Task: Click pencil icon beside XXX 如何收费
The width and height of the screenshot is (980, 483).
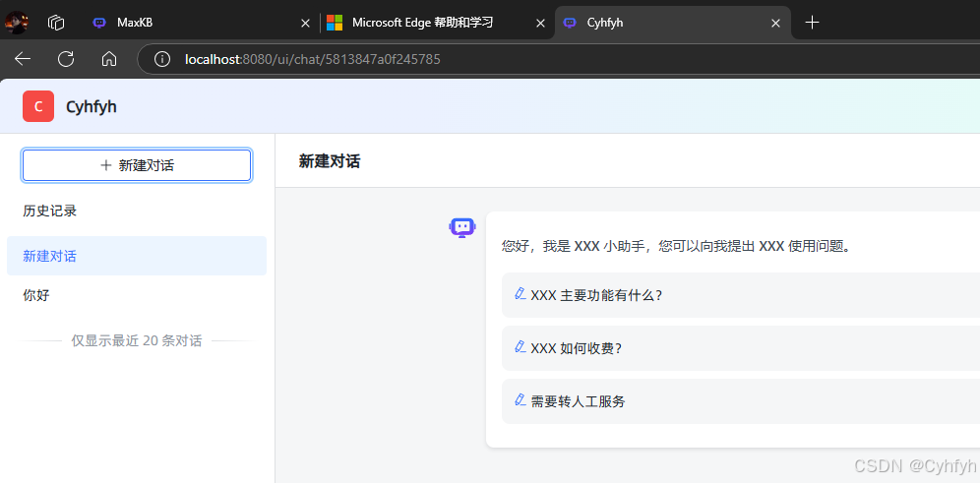Action: point(520,346)
